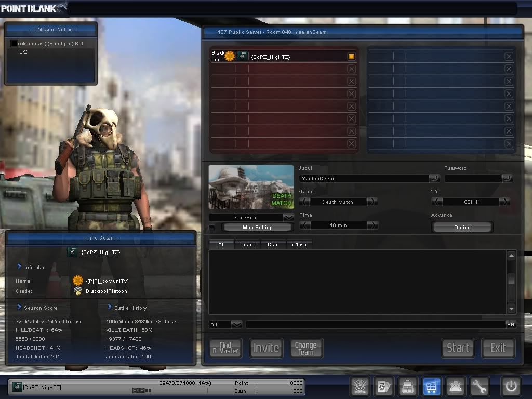Close the second red team slot
The image size is (532, 399).
click(352, 69)
